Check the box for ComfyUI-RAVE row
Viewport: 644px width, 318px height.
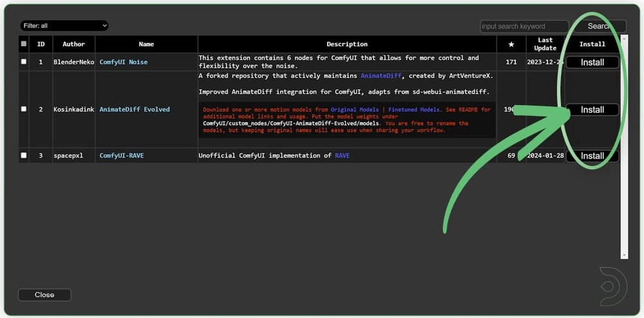(x=24, y=156)
